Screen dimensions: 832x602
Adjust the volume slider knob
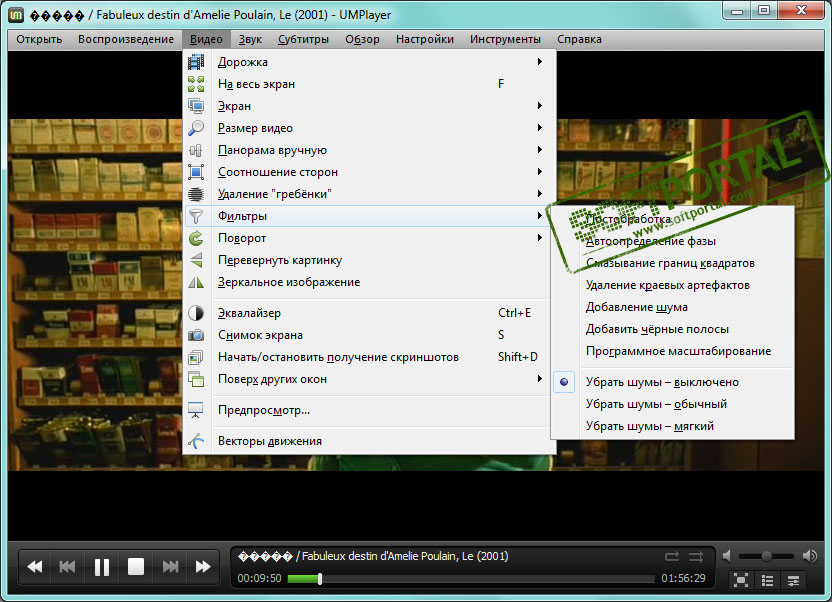point(767,556)
